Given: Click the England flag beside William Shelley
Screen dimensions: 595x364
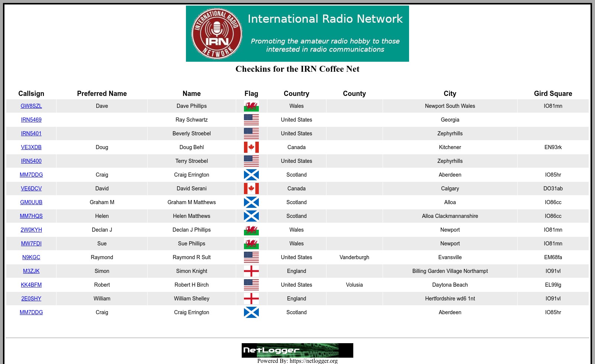Looking at the screenshot, I should [251, 299].
